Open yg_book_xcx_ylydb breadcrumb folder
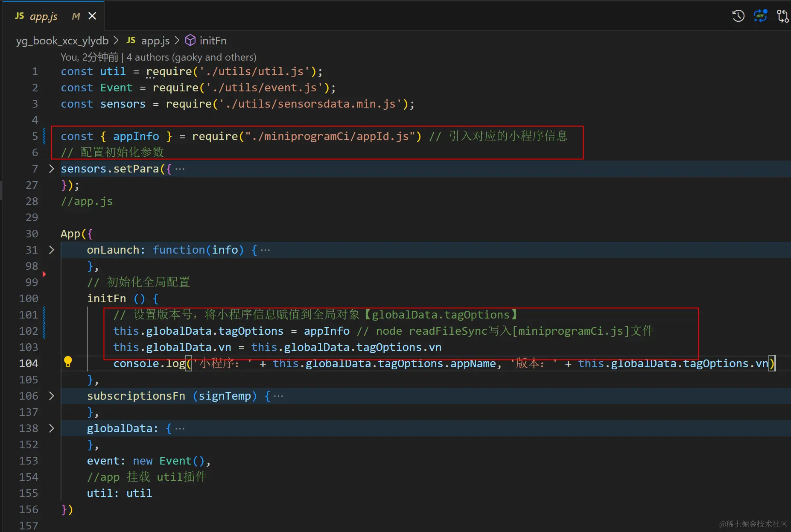 (62, 41)
